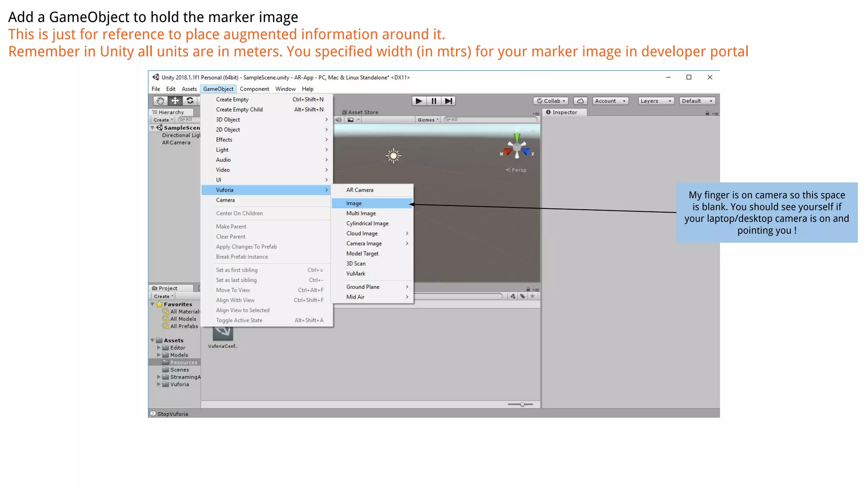868x488 pixels.
Task: Switch to the Asset Store tab
Action: pos(360,112)
